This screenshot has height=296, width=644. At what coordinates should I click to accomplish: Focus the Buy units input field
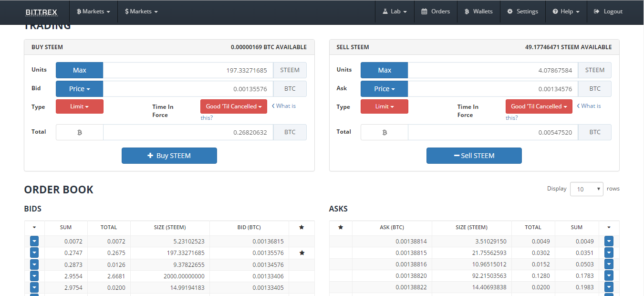[188, 70]
